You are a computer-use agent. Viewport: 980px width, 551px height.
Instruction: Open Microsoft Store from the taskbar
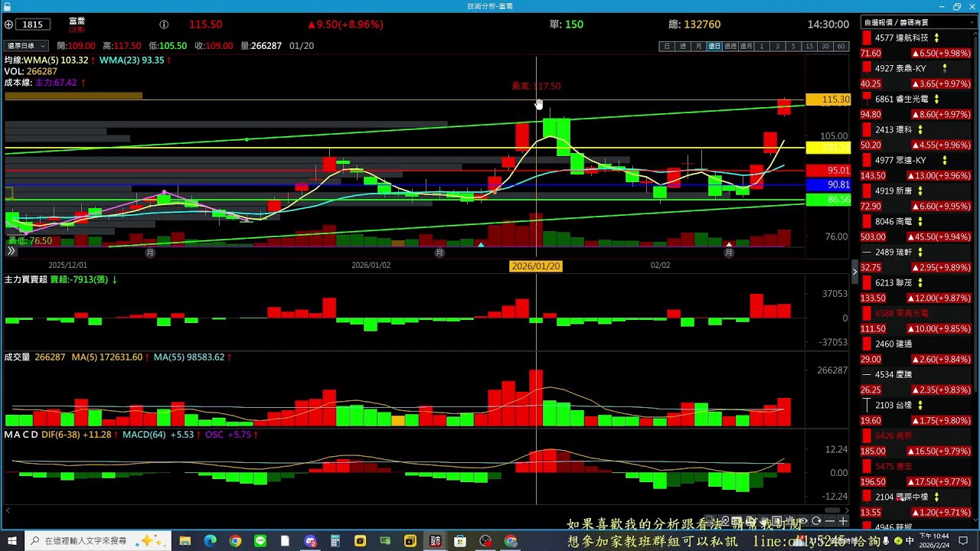coord(460,541)
